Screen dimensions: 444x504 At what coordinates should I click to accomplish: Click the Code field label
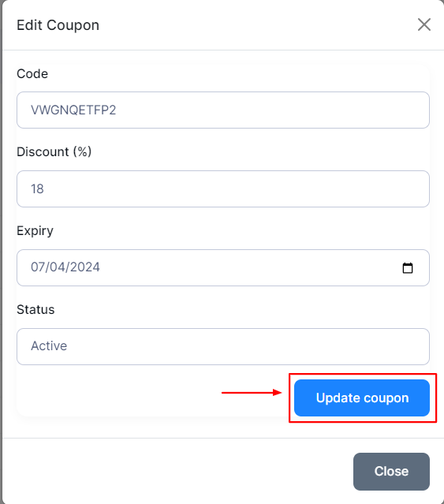[32, 73]
